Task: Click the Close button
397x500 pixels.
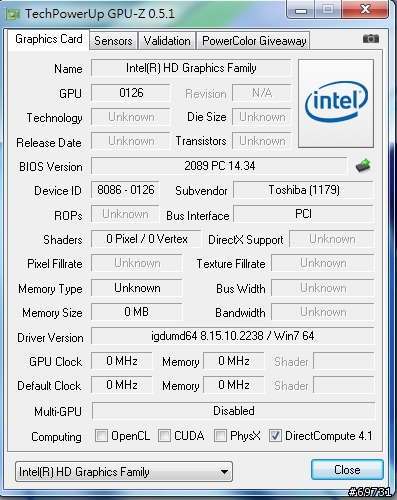Action: pyautogui.click(x=347, y=470)
